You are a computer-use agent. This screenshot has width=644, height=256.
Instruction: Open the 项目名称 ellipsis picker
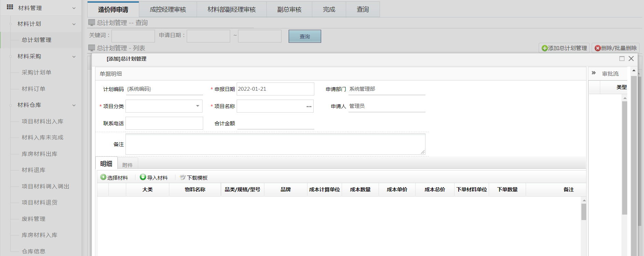309,106
